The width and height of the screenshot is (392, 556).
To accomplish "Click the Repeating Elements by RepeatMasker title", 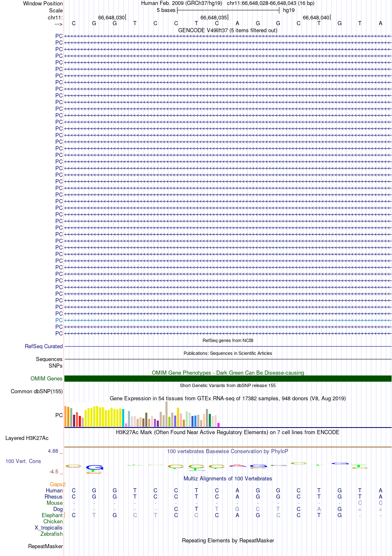I will point(228,540).
